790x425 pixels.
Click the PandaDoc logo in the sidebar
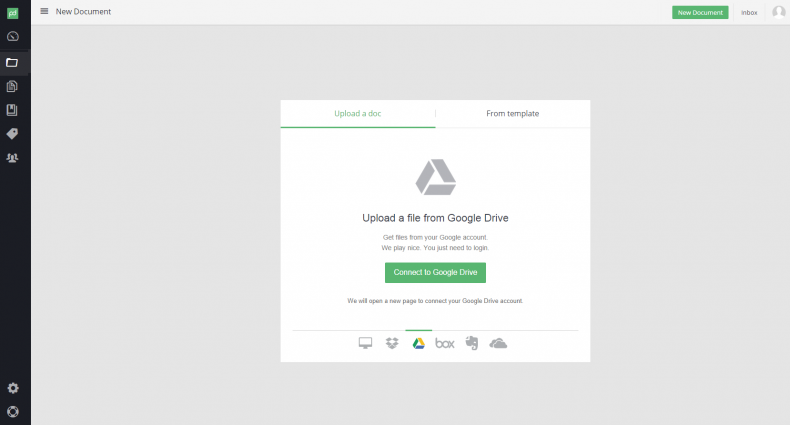point(13,12)
